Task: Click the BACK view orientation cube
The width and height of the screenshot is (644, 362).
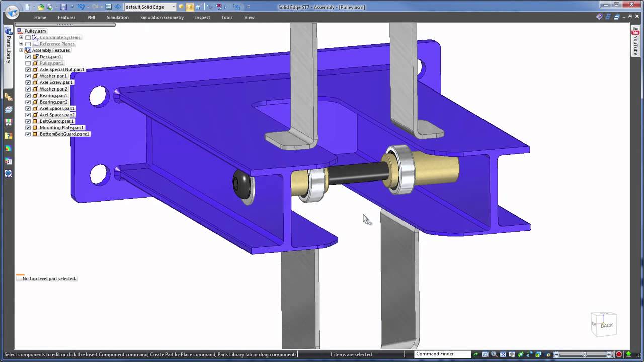Action: tap(604, 324)
